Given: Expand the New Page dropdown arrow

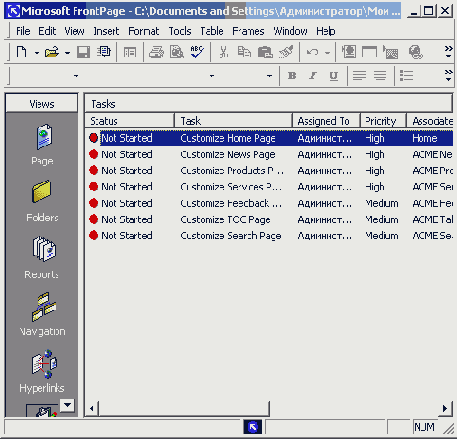Looking at the screenshot, I should click(x=37, y=53).
